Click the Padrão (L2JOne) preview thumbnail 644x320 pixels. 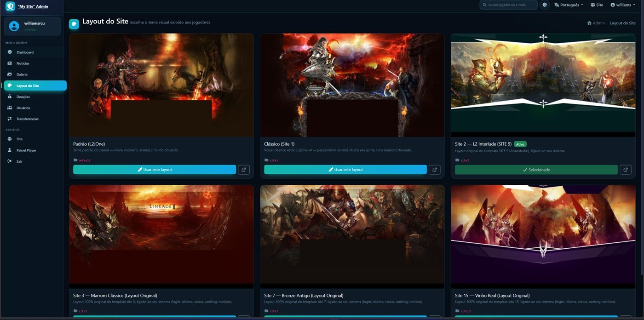click(161, 85)
